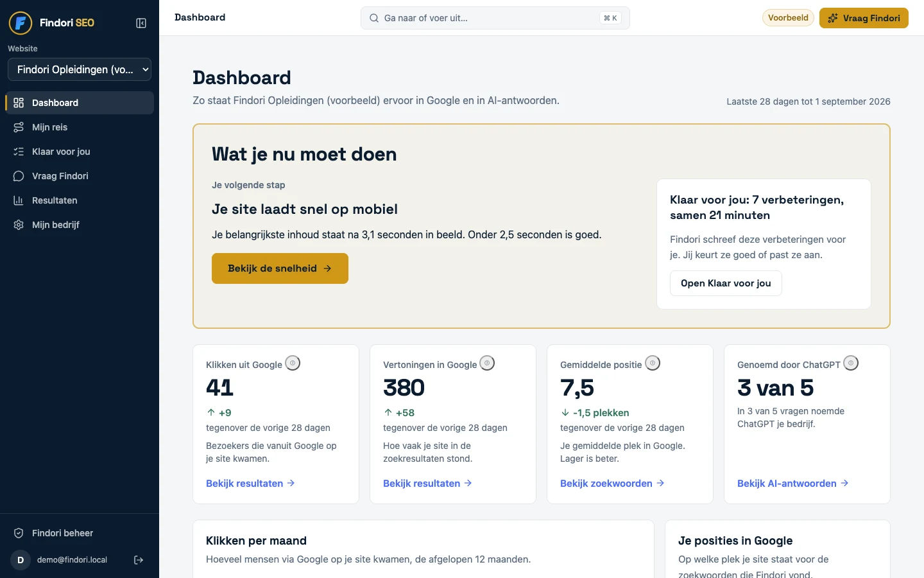Click the info icon beside Vertoningen in Google

[x=488, y=363]
